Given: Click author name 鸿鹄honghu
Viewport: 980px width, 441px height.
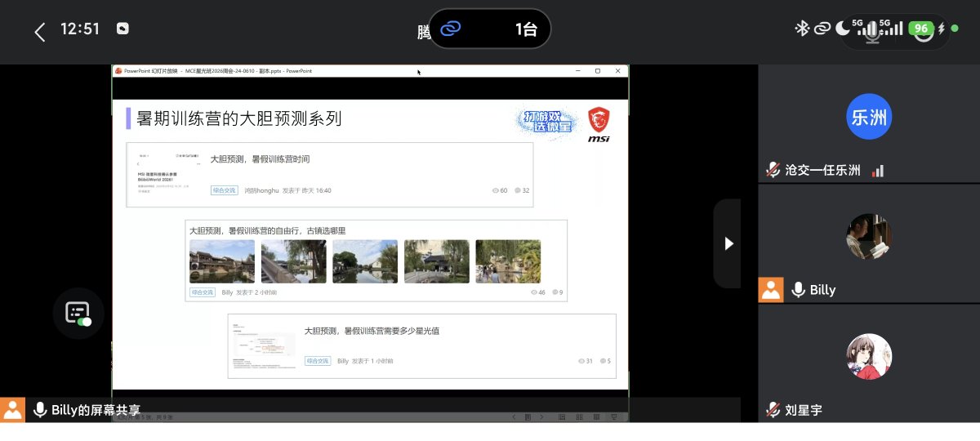Looking at the screenshot, I should click(x=261, y=190).
